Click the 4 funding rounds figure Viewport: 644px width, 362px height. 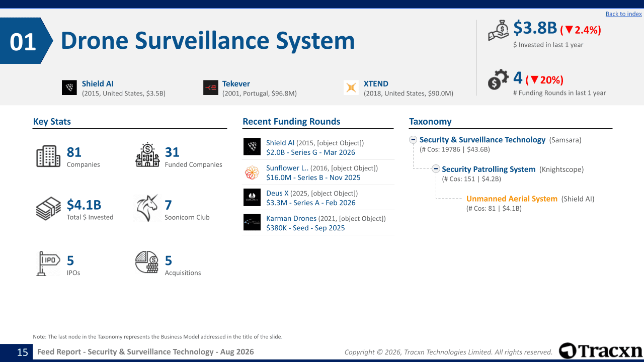[x=518, y=78]
